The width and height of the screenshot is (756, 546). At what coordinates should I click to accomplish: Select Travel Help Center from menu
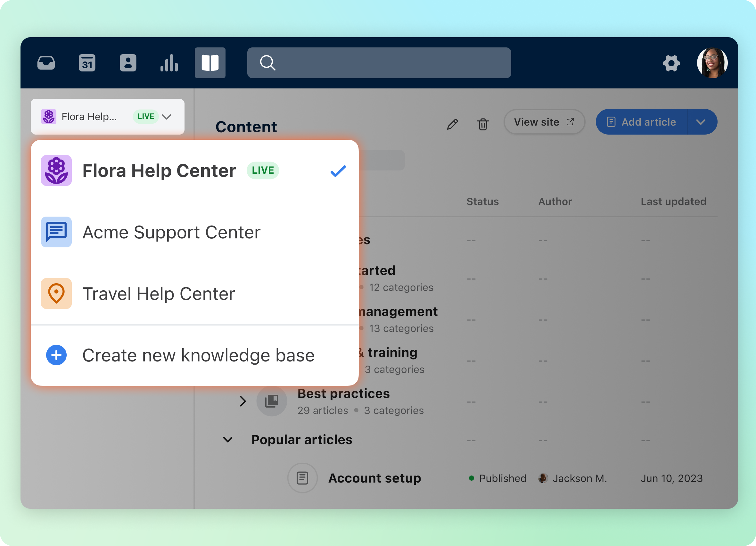click(159, 294)
